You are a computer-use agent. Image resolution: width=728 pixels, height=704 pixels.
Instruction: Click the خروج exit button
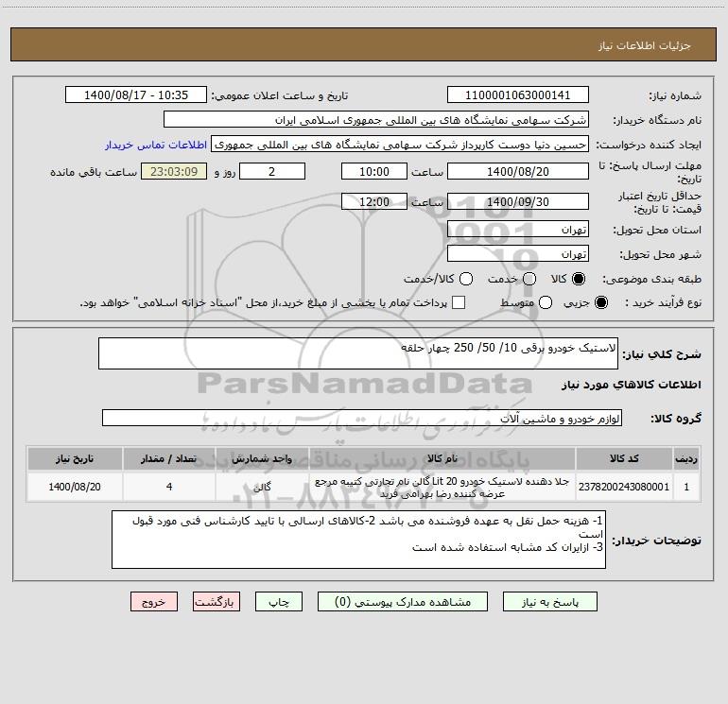pos(154,601)
